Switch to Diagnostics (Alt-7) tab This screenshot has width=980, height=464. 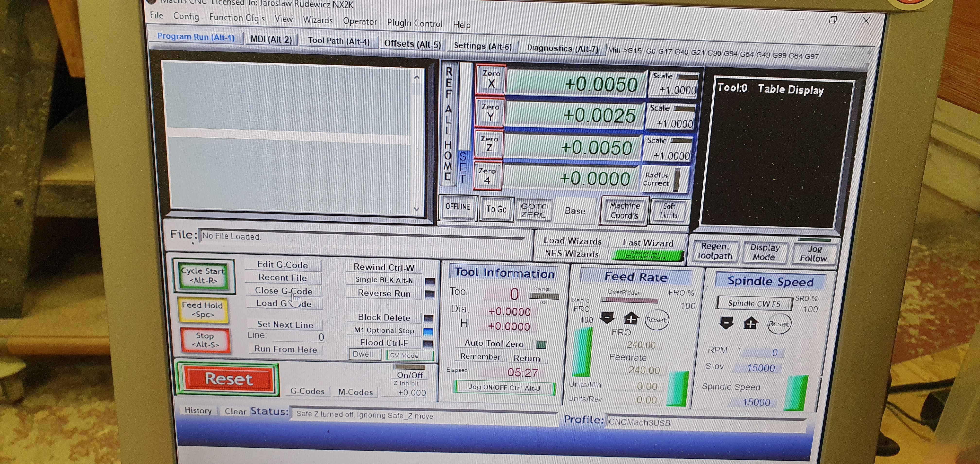pyautogui.click(x=562, y=48)
